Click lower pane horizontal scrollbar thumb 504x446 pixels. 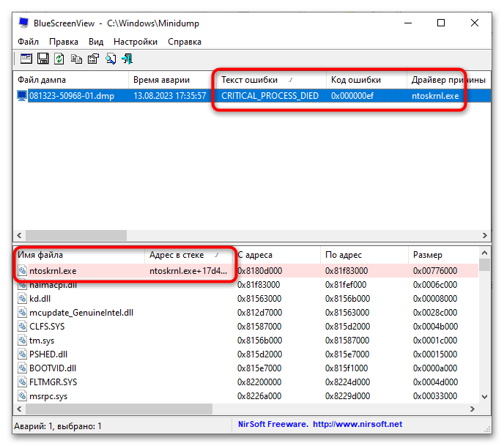(x=119, y=409)
